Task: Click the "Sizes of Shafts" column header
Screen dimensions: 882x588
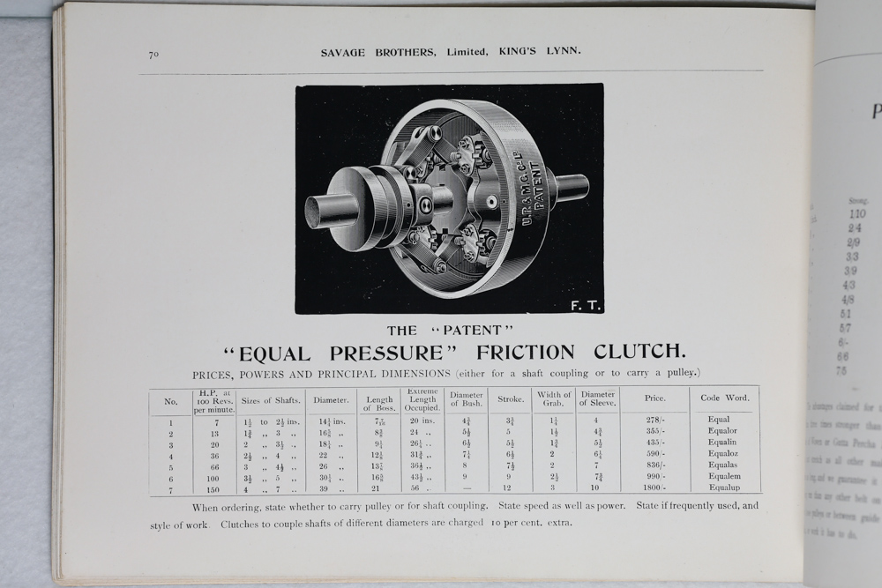Action: [271, 400]
